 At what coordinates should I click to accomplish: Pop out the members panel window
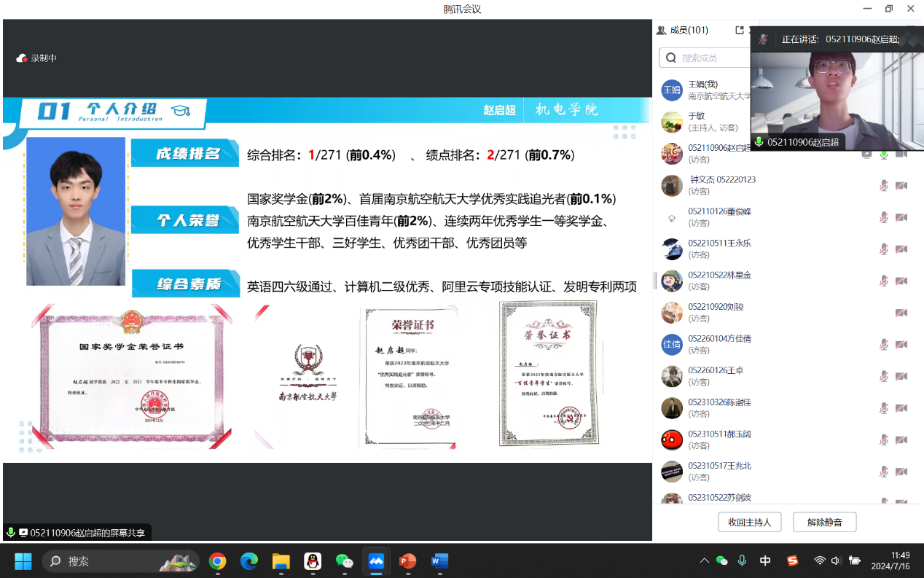coord(740,31)
